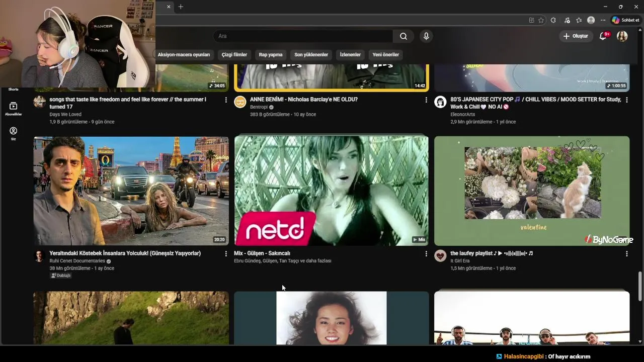This screenshot has width=644, height=362.
Task: Open It Girl Era channel avatar
Action: tap(440, 256)
